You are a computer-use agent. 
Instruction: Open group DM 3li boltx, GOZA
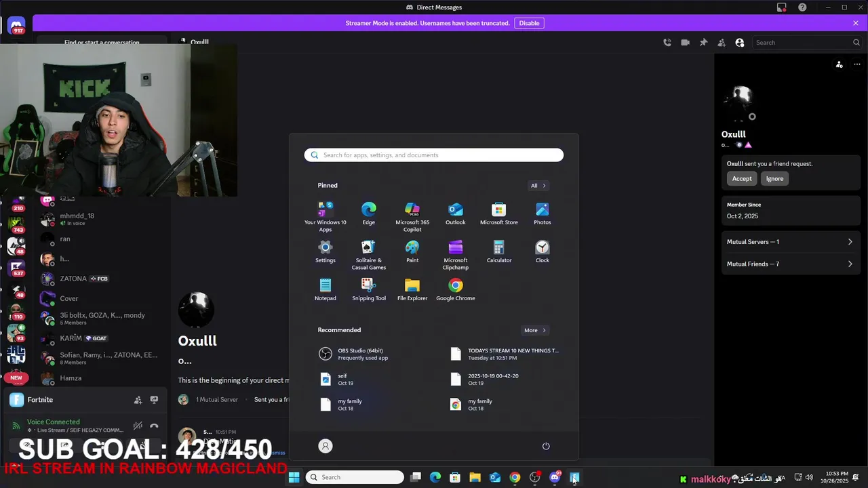[x=100, y=319]
